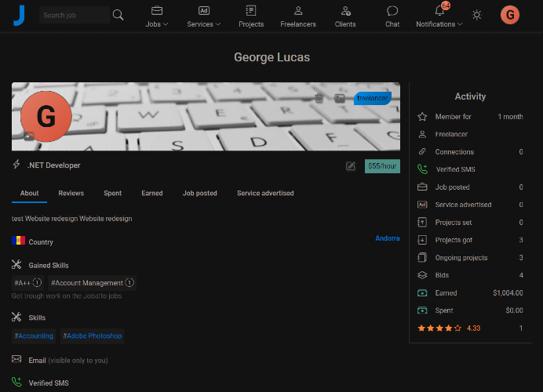The height and width of the screenshot is (392, 543).
Task: Click the Bids label in Activity
Action: point(442,275)
